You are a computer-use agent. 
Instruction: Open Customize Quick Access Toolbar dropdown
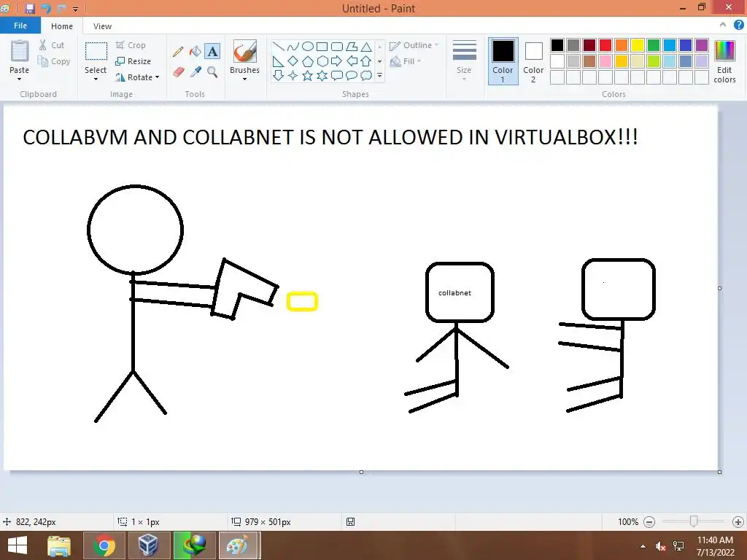75,9
